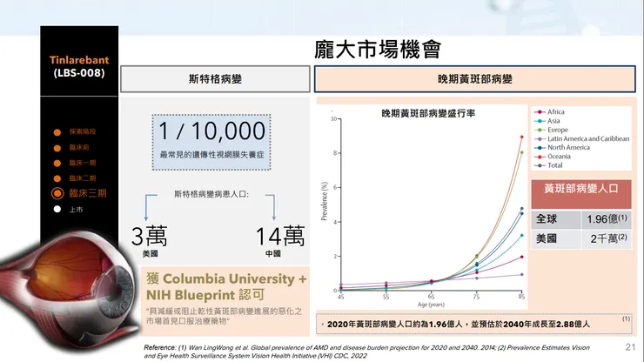This screenshot has width=644, height=362.
Task: Click the white dot beside 上市
Action: coord(57,209)
